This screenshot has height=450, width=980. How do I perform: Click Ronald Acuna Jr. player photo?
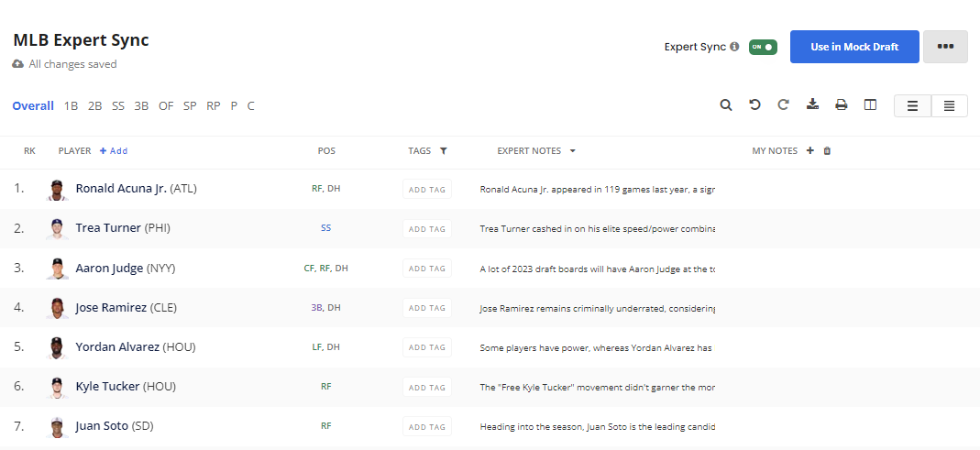tap(58, 190)
